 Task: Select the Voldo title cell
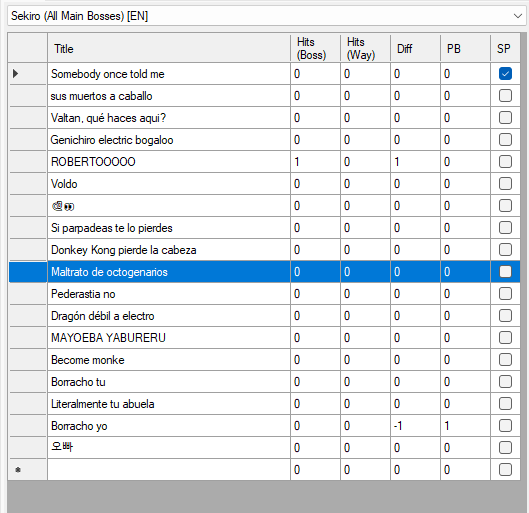(169, 183)
